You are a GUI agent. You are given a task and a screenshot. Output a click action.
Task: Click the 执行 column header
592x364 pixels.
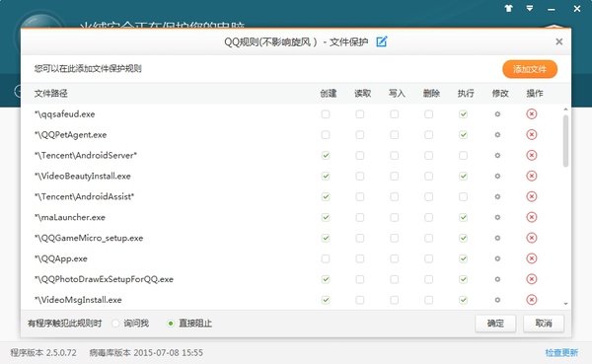pyautogui.click(x=466, y=94)
